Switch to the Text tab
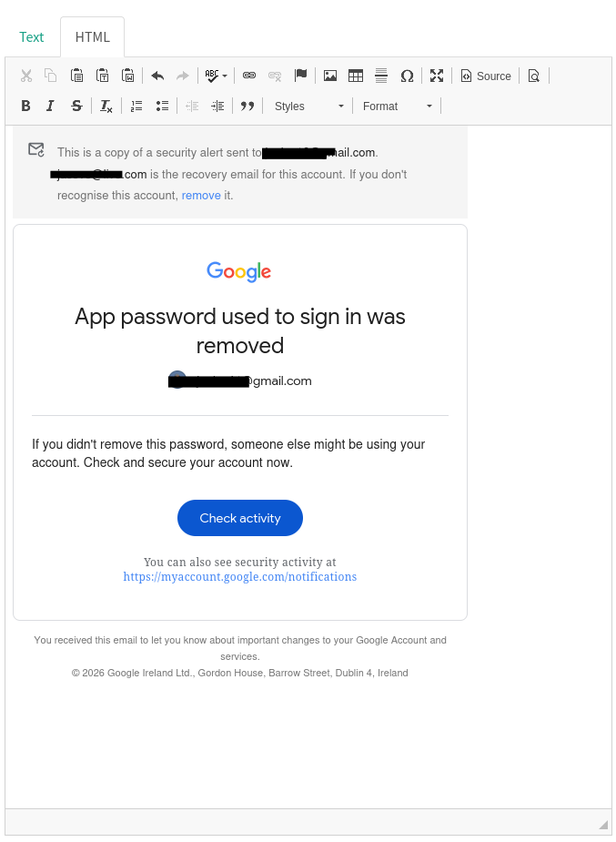The width and height of the screenshot is (616, 842). point(32,37)
